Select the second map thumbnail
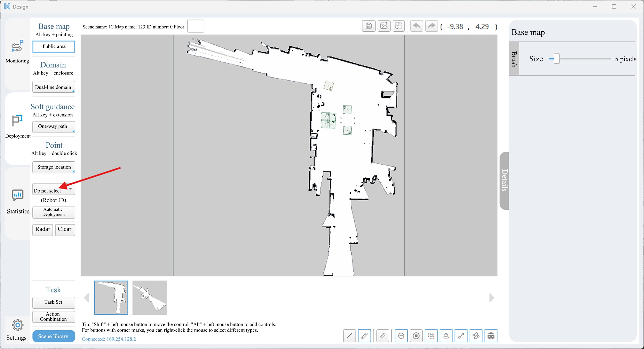The height and width of the screenshot is (349, 644). point(149,297)
